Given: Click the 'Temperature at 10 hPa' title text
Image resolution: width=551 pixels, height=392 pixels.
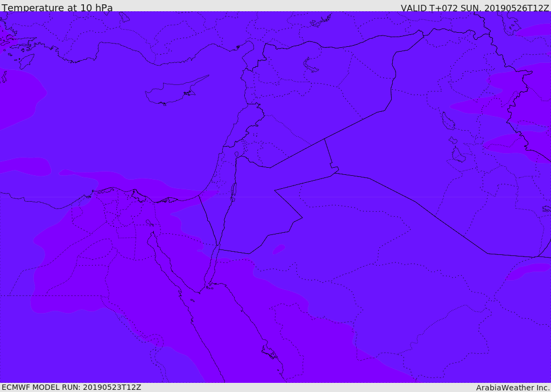Looking at the screenshot, I should [x=57, y=8].
